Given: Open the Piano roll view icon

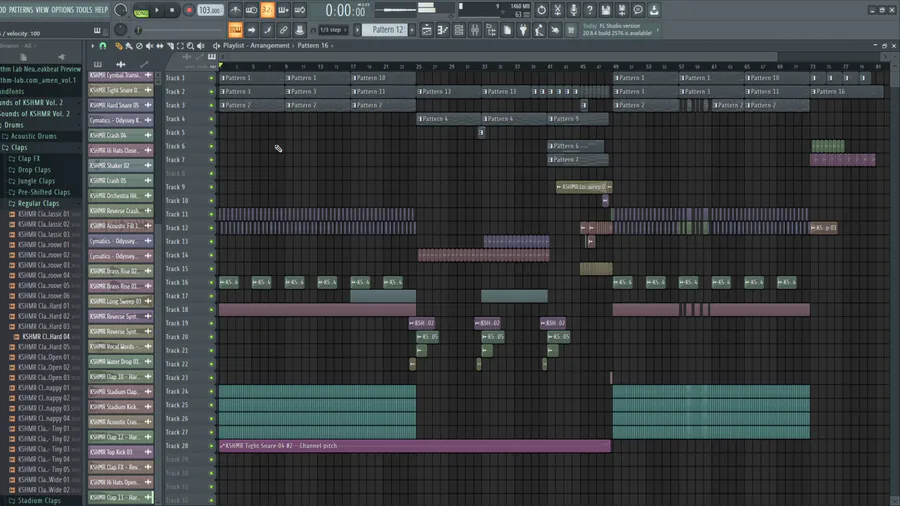Looking at the screenshot, I should point(443,30).
